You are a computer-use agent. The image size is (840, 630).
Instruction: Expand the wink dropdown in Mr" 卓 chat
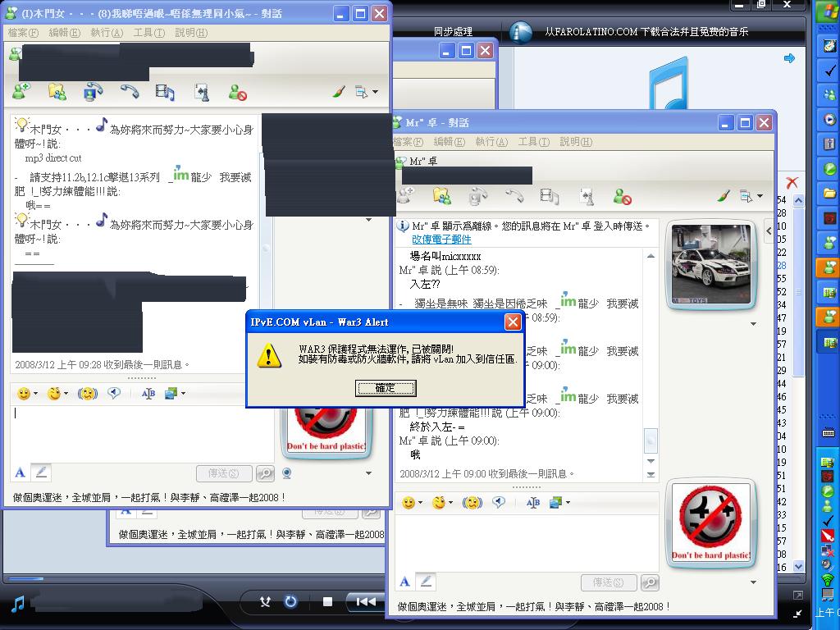pos(451,503)
